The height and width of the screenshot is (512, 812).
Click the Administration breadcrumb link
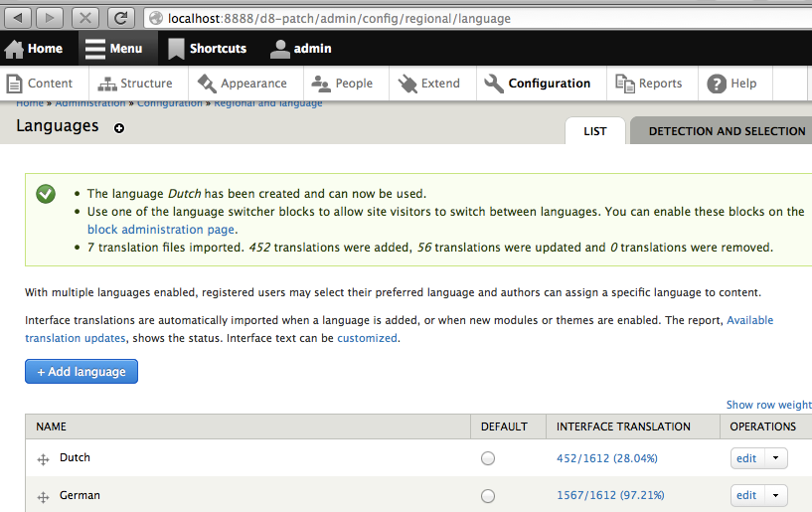pos(90,103)
